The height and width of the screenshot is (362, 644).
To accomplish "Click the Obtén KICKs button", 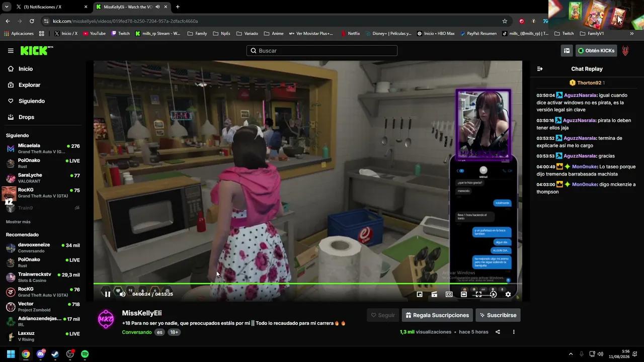I will 596,51.
